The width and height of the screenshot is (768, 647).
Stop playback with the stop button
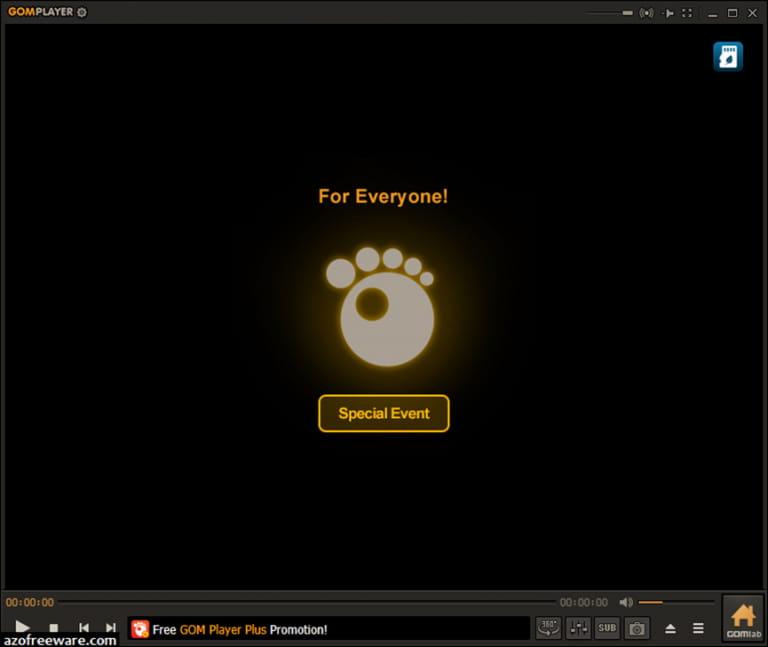coord(54,627)
